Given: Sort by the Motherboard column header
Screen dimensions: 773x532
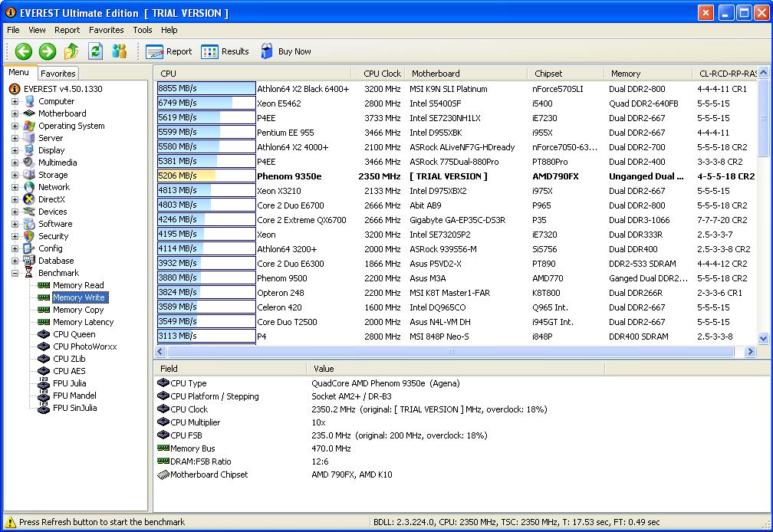Looking at the screenshot, I should click(x=466, y=74).
